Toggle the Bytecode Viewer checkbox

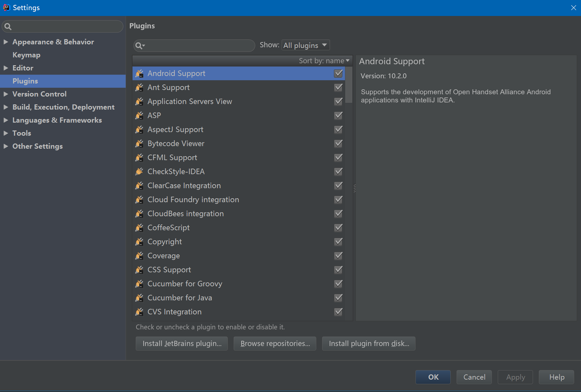(338, 144)
